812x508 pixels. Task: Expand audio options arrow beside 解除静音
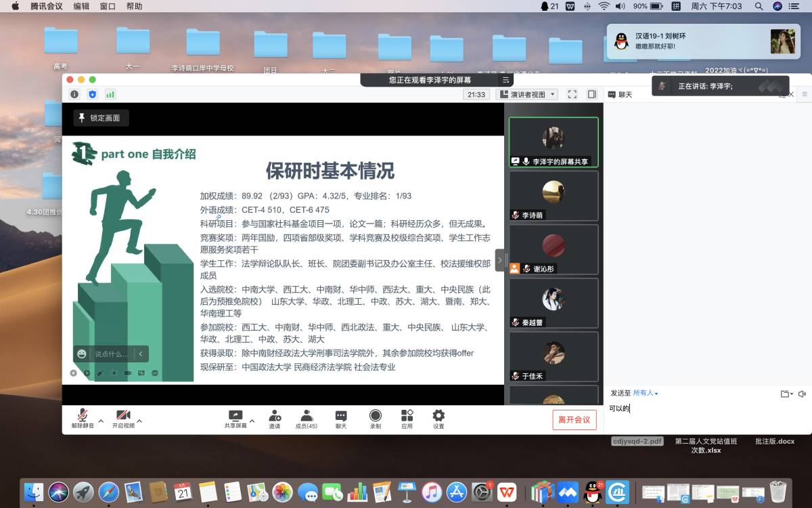coord(101,421)
